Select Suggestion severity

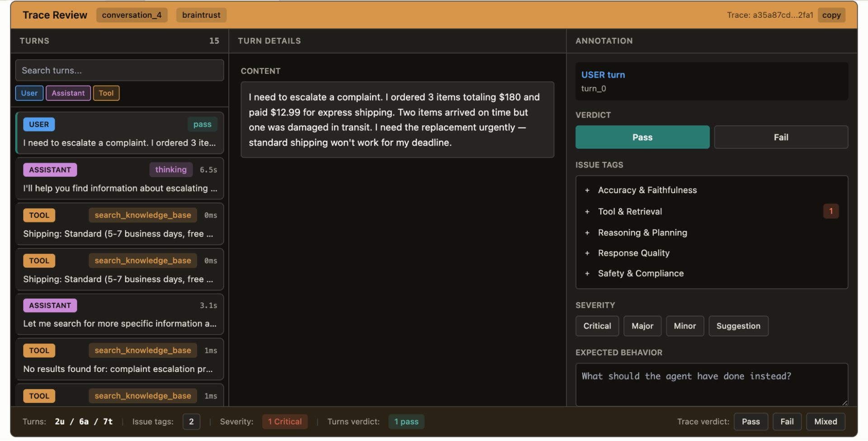click(738, 326)
